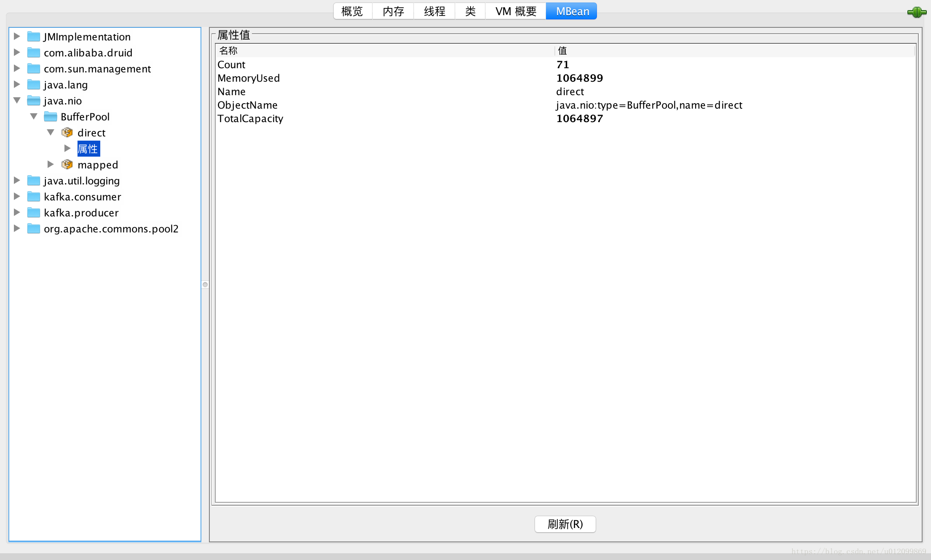Select the MemoryUsed attribute name
Image resolution: width=931 pixels, height=560 pixels.
249,78
